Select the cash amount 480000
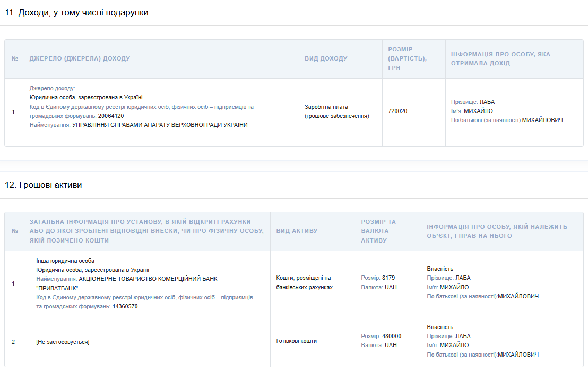The height and width of the screenshot is (371, 588). click(x=392, y=336)
